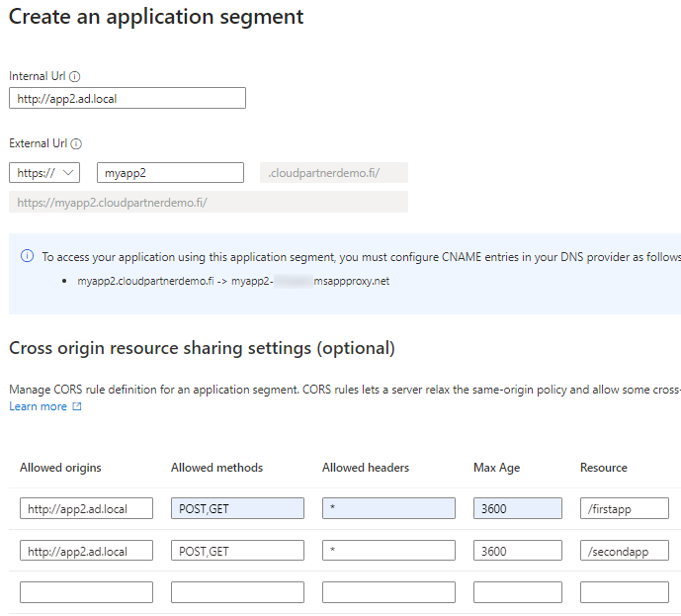Focus the empty third row Allowed methods field
Viewport: 681px width, 616px height.
tap(237, 592)
